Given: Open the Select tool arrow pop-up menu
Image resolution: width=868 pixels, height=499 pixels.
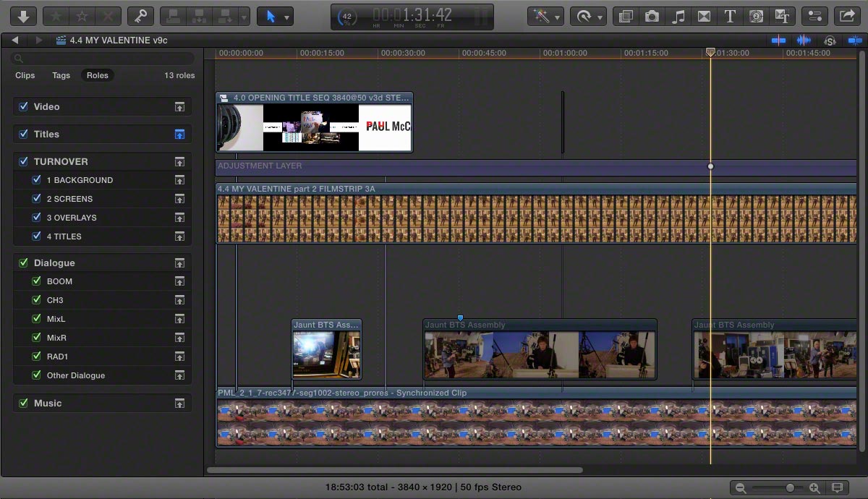Looking at the screenshot, I should click(x=275, y=16).
